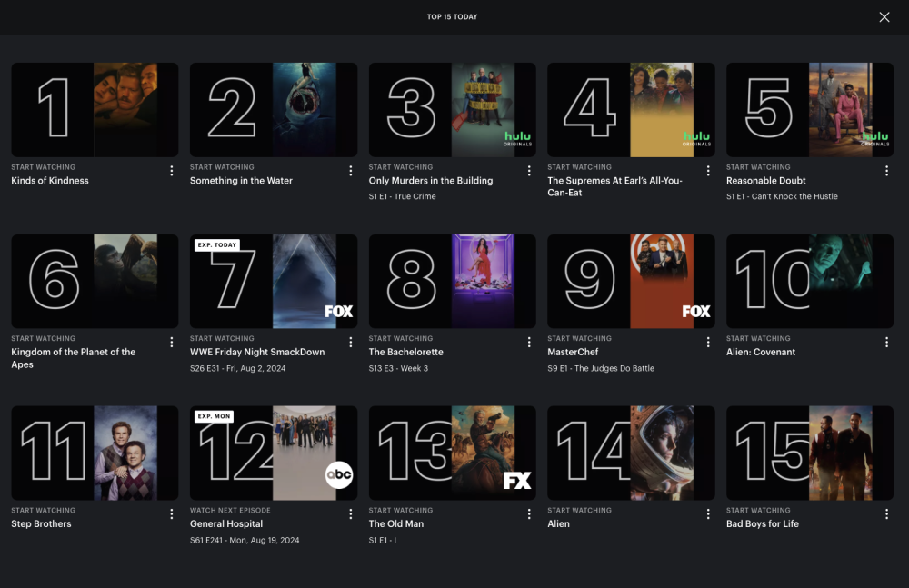The width and height of the screenshot is (909, 588).
Task: Select the number 11 Step Brothers thumbnail
Action: (x=95, y=453)
